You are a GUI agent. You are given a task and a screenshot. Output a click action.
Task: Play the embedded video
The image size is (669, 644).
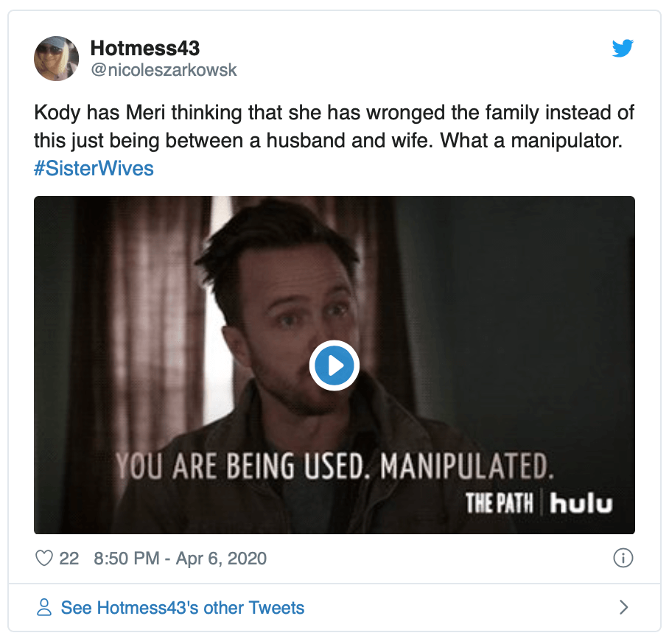pyautogui.click(x=334, y=365)
